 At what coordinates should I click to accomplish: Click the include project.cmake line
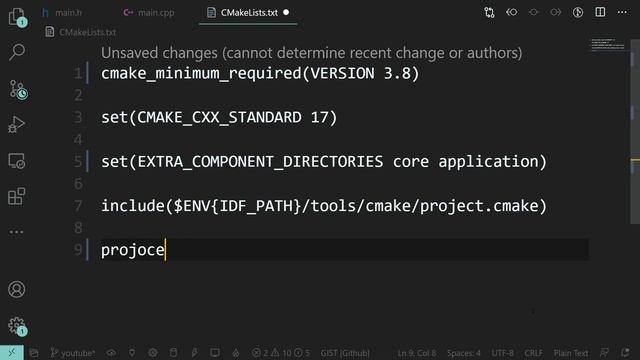point(324,206)
